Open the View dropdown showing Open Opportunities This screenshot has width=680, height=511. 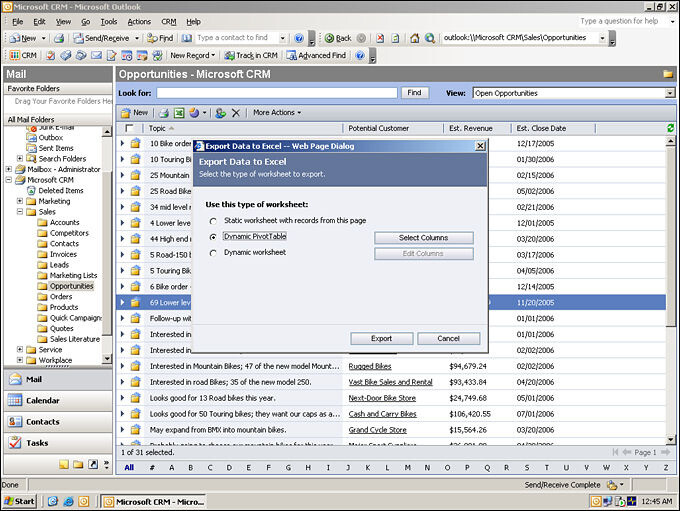pyautogui.click(x=670, y=93)
